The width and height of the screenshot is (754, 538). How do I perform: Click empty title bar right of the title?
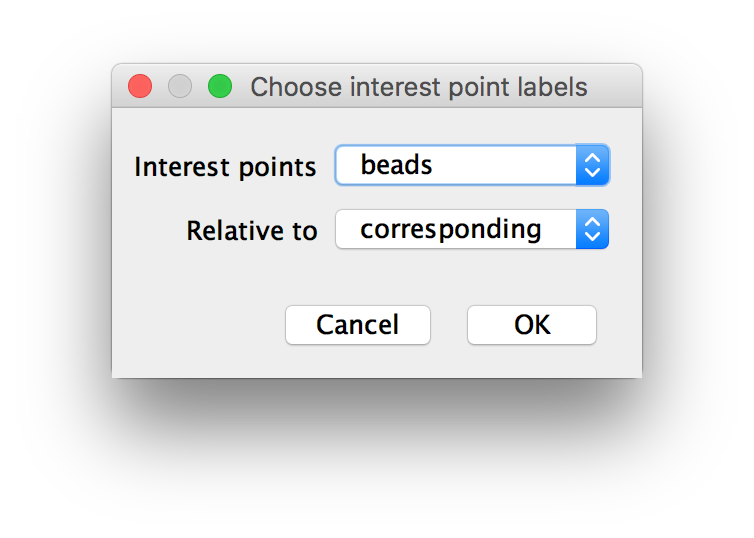pyautogui.click(x=616, y=87)
